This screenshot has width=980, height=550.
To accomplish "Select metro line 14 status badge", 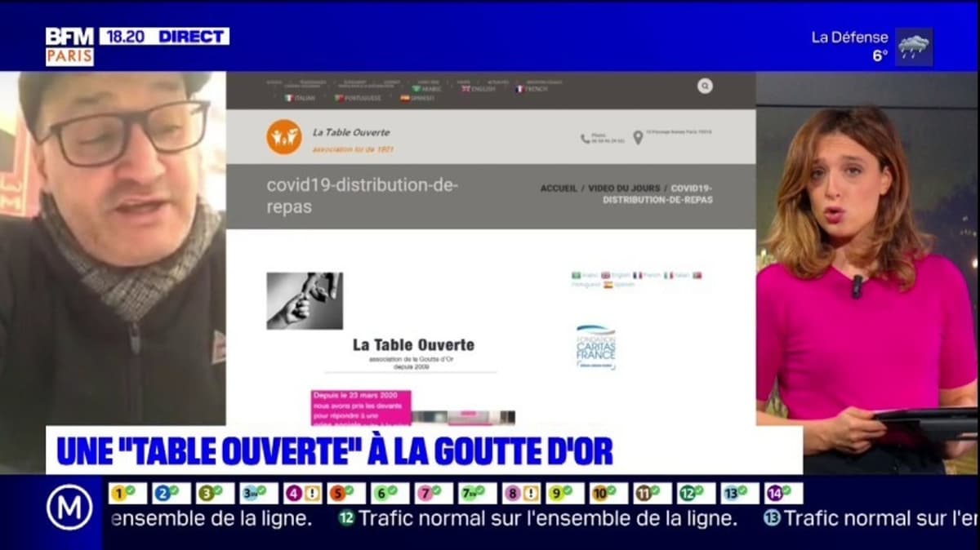I will tap(783, 493).
